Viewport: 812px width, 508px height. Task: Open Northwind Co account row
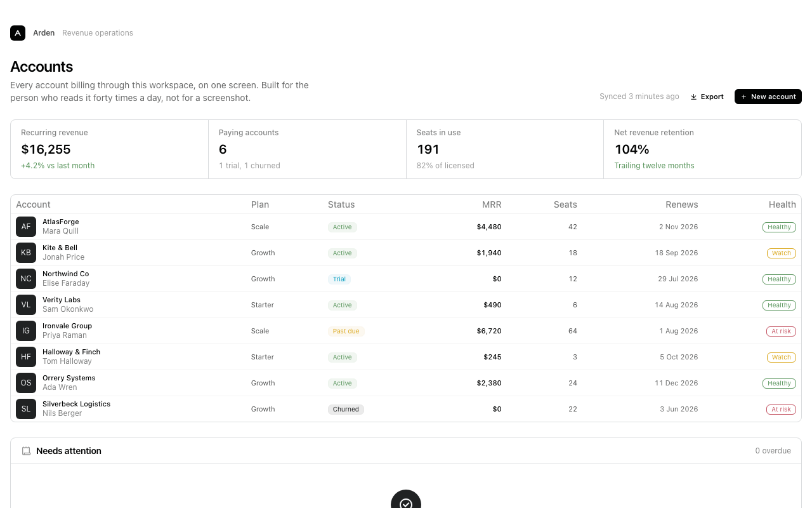[x=406, y=279]
